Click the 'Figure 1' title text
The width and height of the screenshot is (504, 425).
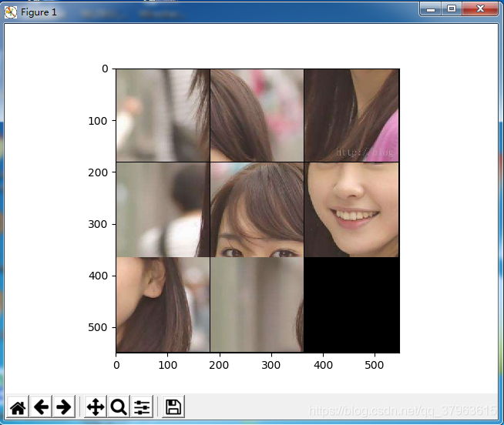coord(39,12)
